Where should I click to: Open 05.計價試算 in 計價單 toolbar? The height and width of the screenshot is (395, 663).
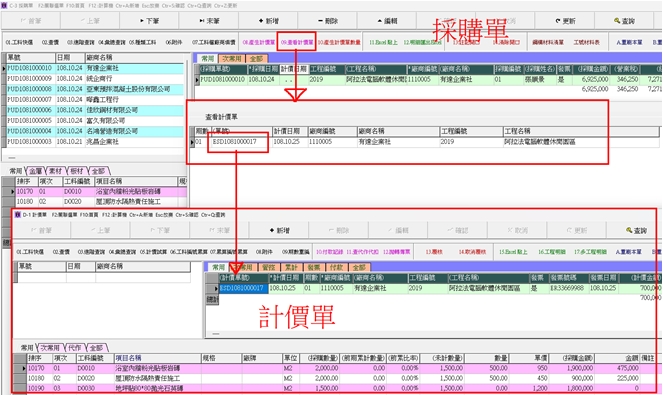click(153, 252)
